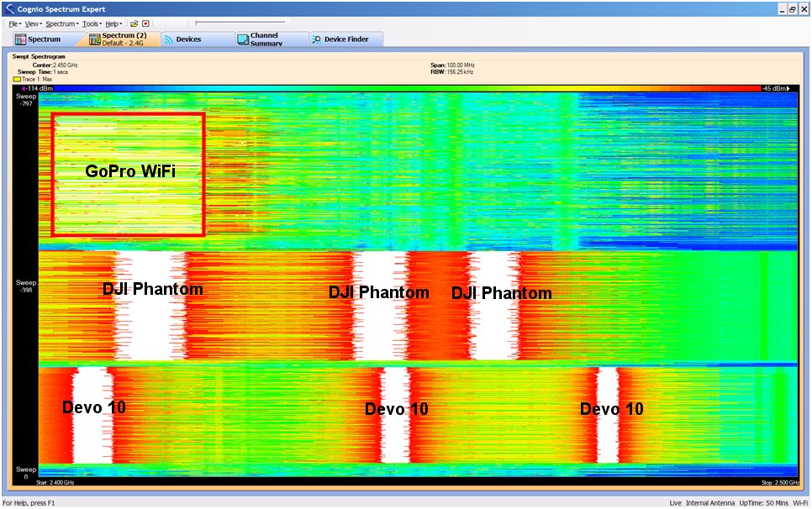Click the Sweep 0 axis label

click(26, 472)
